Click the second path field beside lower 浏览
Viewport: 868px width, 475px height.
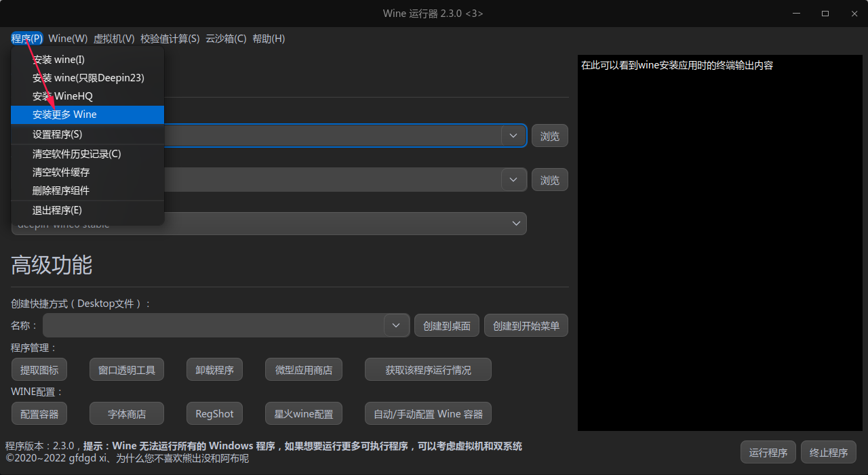pyautogui.click(x=332, y=180)
